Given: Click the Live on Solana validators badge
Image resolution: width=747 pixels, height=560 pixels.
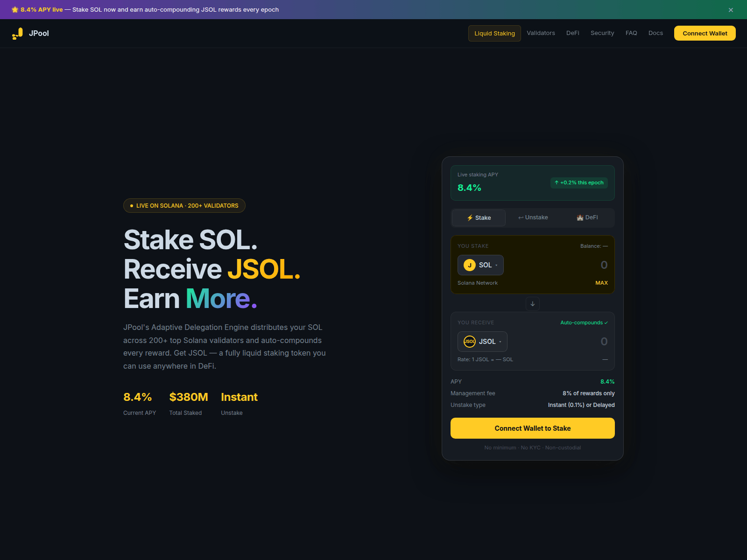Looking at the screenshot, I should (x=184, y=206).
